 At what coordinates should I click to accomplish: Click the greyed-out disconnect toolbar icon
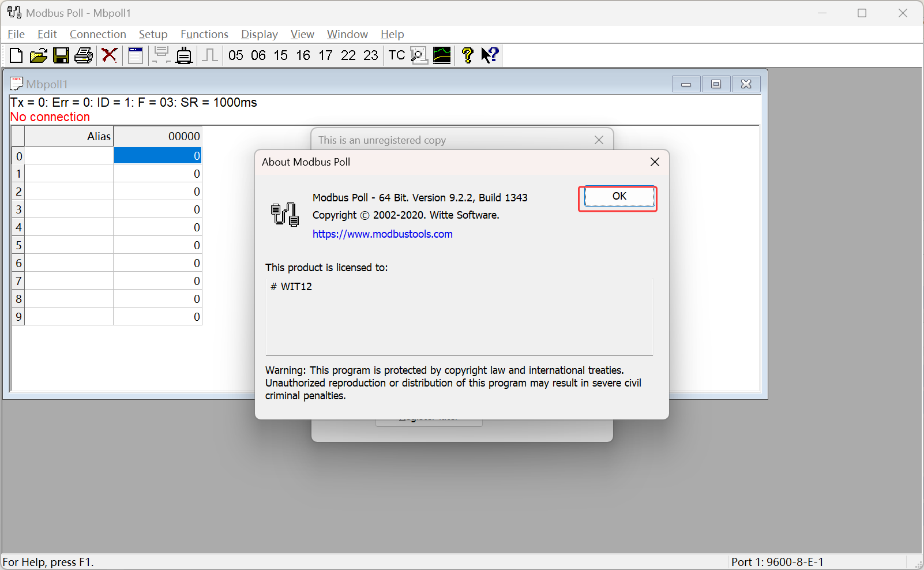(x=161, y=55)
